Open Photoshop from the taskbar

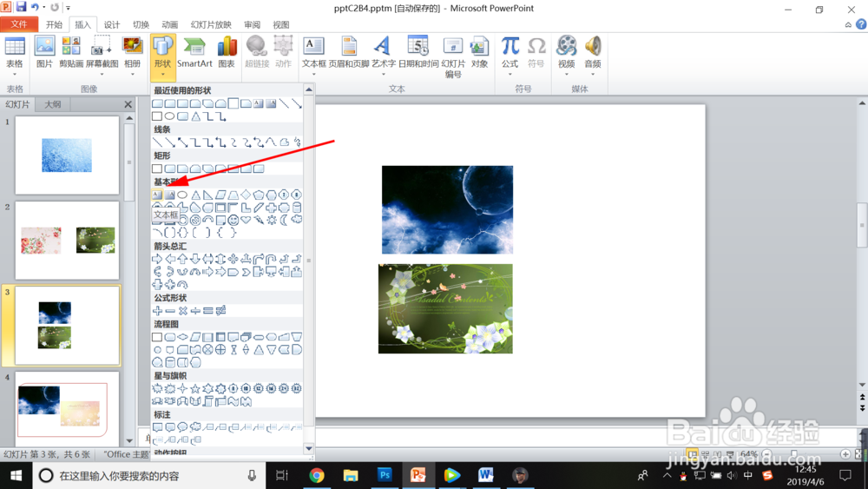pos(385,475)
